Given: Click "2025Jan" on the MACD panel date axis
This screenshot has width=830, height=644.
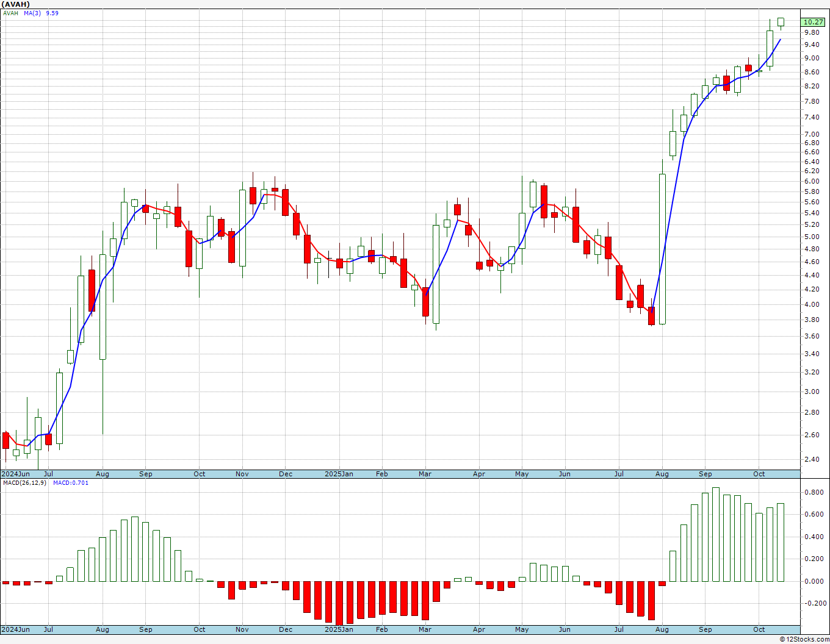Looking at the screenshot, I should click(339, 629).
